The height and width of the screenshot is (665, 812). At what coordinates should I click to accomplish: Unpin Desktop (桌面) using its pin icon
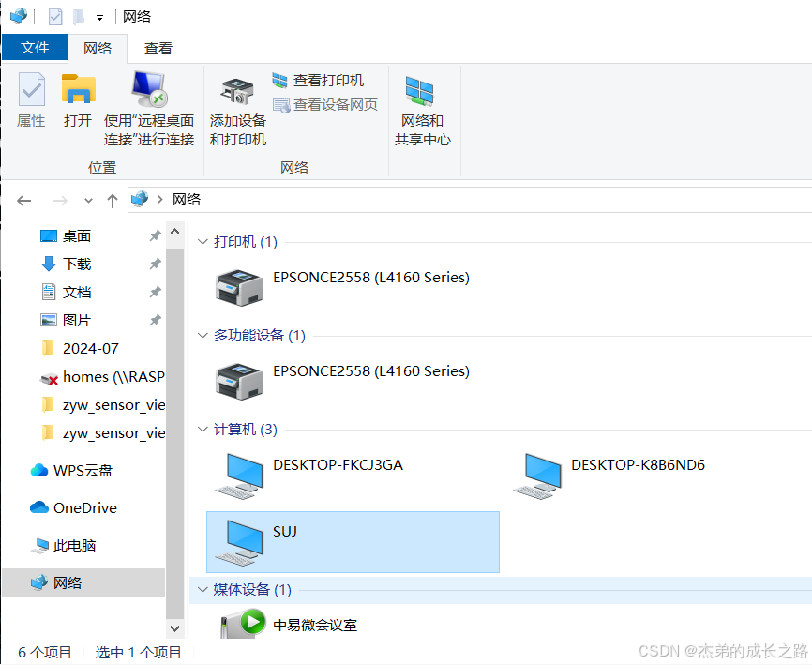tap(155, 236)
